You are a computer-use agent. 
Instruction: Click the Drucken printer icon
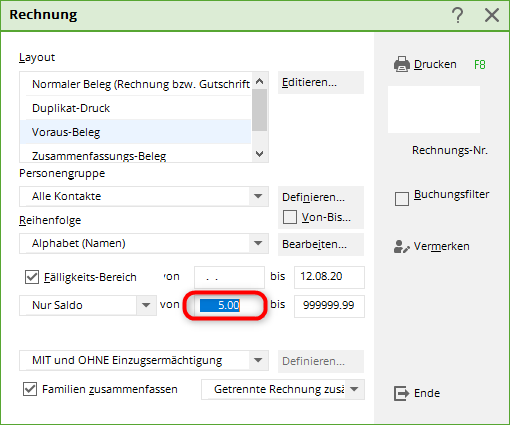point(402,64)
